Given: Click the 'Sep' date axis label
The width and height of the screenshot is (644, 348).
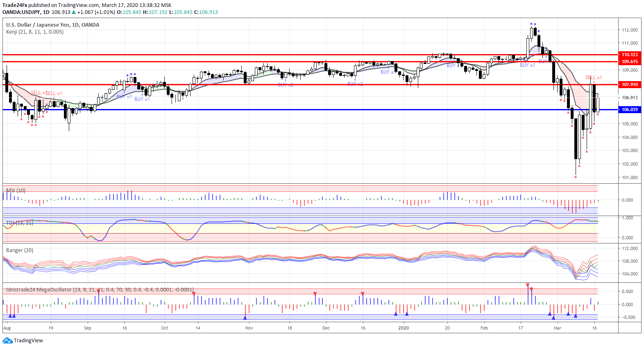Looking at the screenshot, I should pyautogui.click(x=88, y=328).
